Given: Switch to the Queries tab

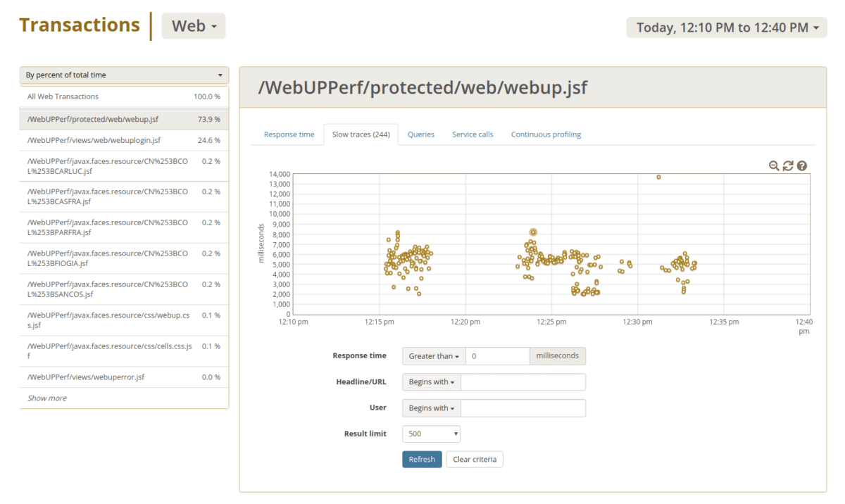Looking at the screenshot, I should [x=420, y=134].
